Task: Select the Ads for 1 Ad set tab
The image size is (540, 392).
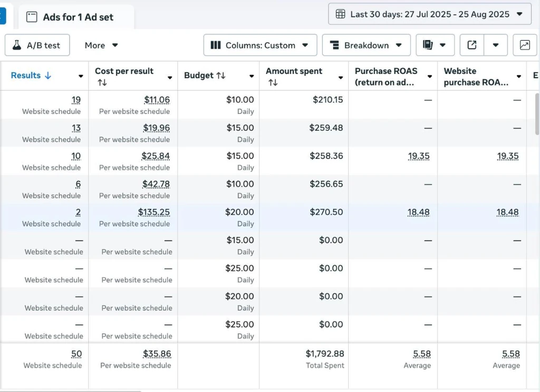Action: tap(76, 17)
